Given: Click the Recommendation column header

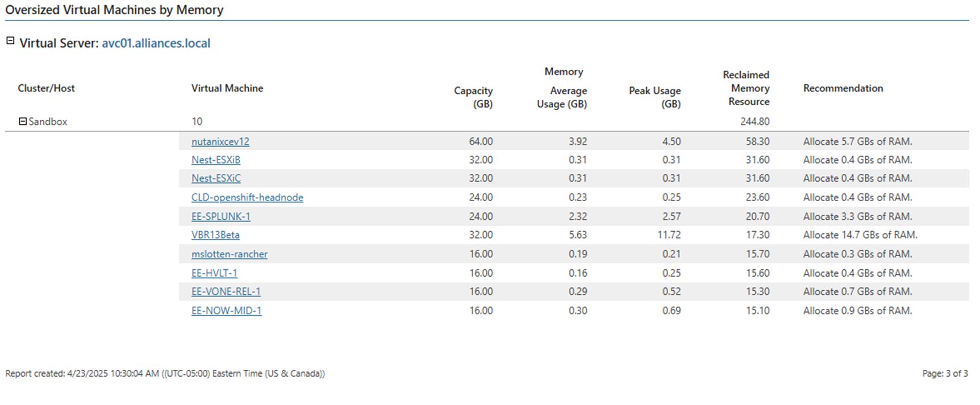Looking at the screenshot, I should point(843,88).
